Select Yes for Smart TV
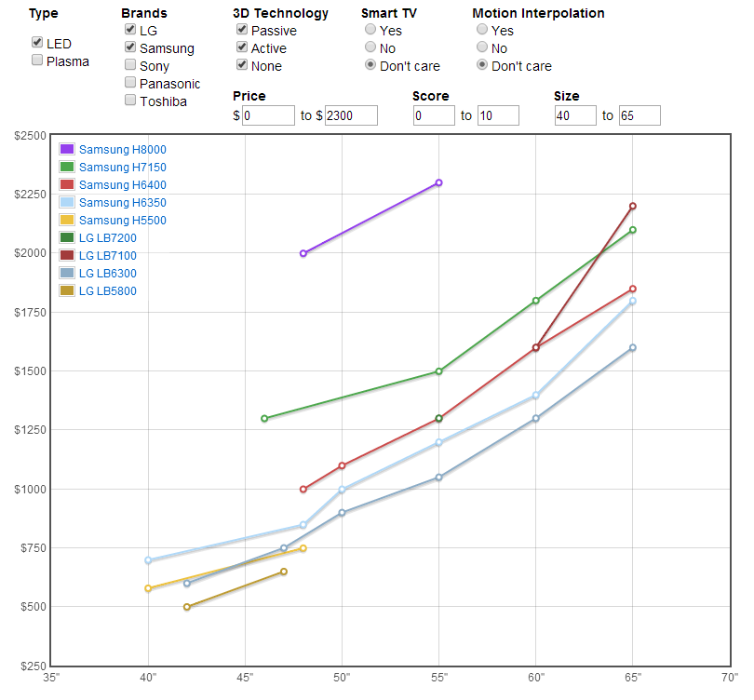Viewport: 754px width, 700px height. [x=370, y=30]
